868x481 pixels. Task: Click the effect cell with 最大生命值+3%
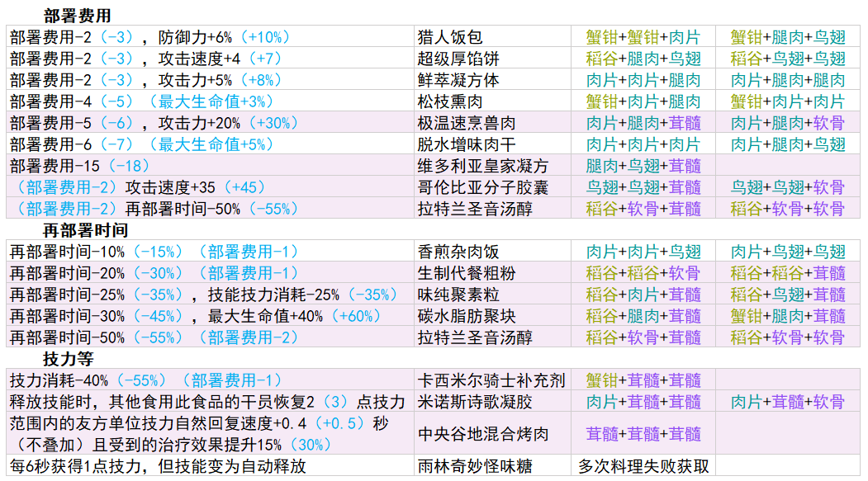click(210, 101)
